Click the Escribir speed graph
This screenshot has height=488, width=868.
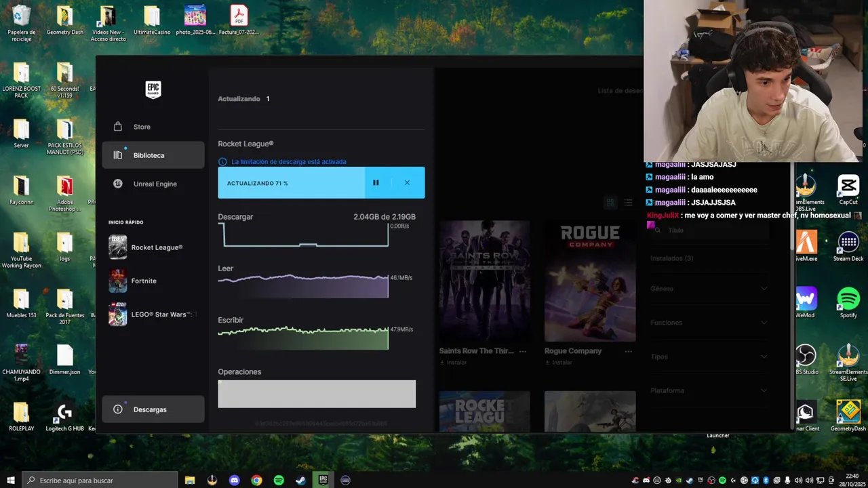(x=303, y=338)
